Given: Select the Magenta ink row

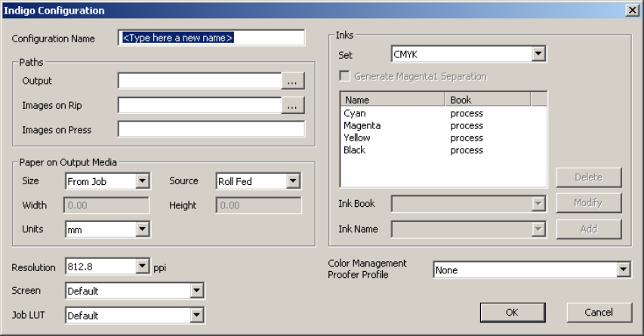Looking at the screenshot, I should tap(444, 125).
